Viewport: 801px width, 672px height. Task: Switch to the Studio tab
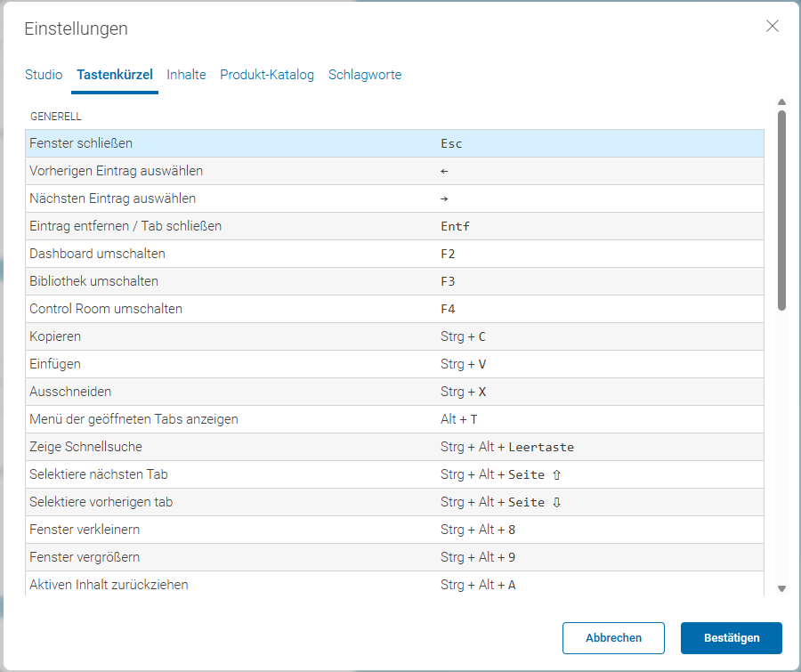click(x=44, y=75)
